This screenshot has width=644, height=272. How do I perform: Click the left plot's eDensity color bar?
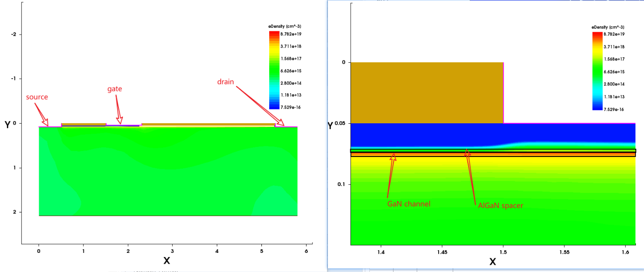[x=274, y=70]
